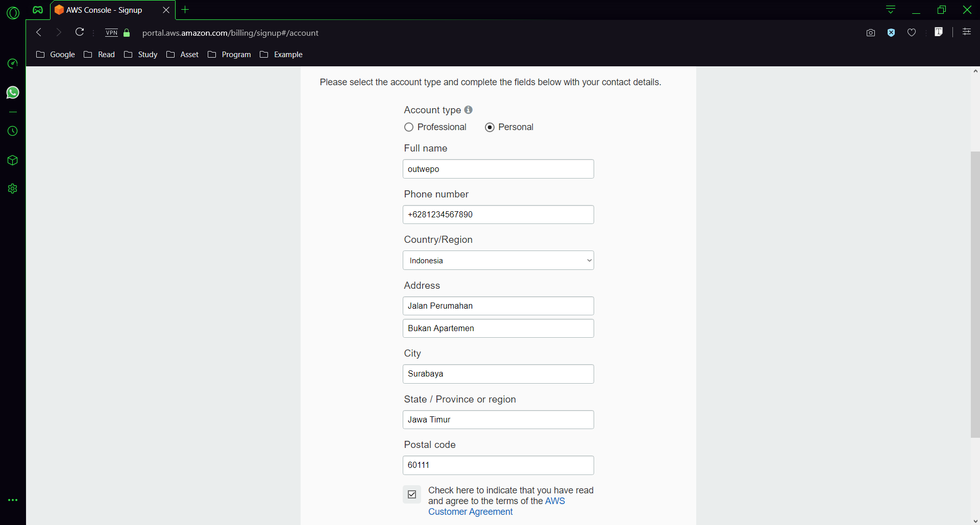This screenshot has height=525, width=980.
Task: Open a new browser tab
Action: click(x=185, y=10)
